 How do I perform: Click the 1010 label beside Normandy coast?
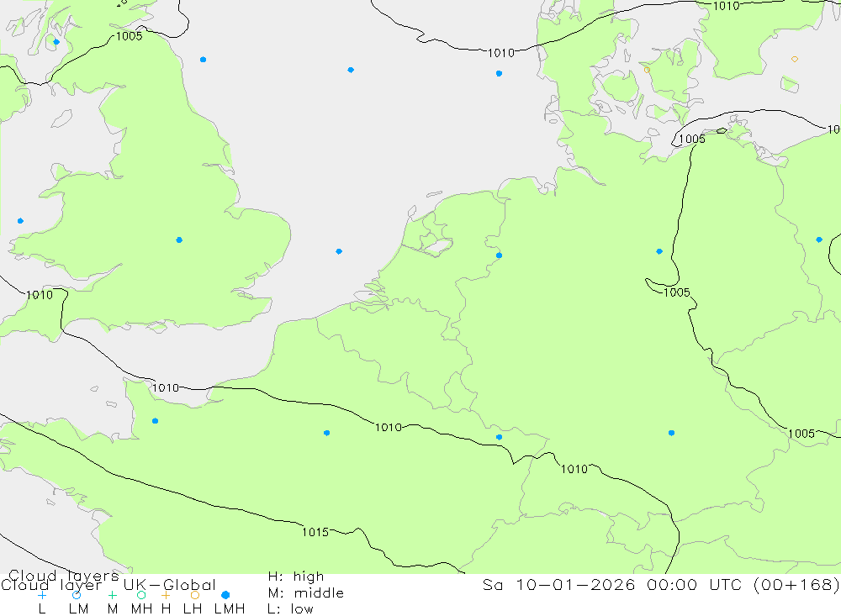(165, 387)
